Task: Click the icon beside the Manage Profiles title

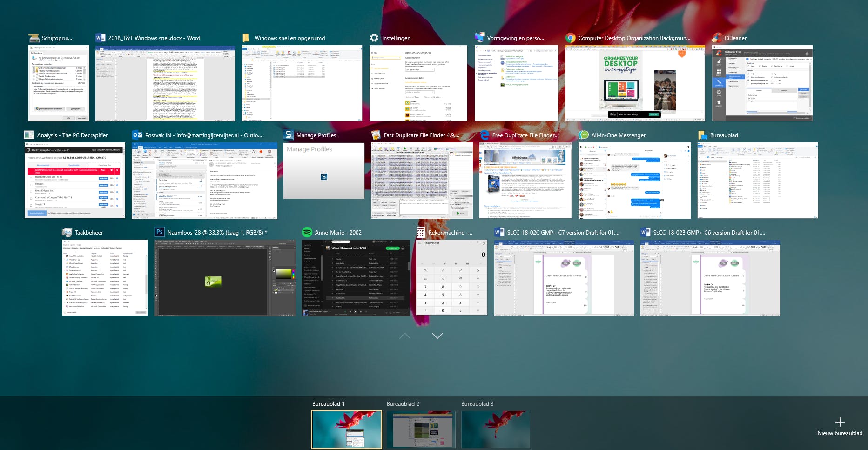Action: [289, 135]
